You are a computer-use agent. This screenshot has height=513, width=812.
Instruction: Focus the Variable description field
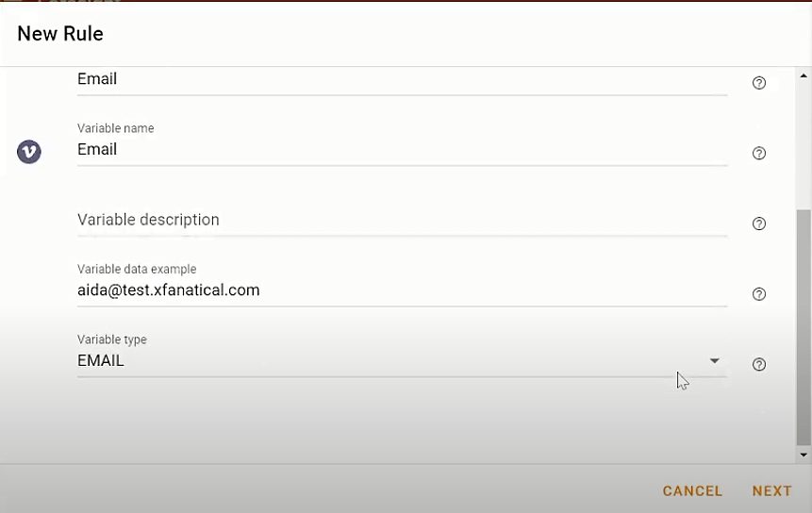[402, 220]
